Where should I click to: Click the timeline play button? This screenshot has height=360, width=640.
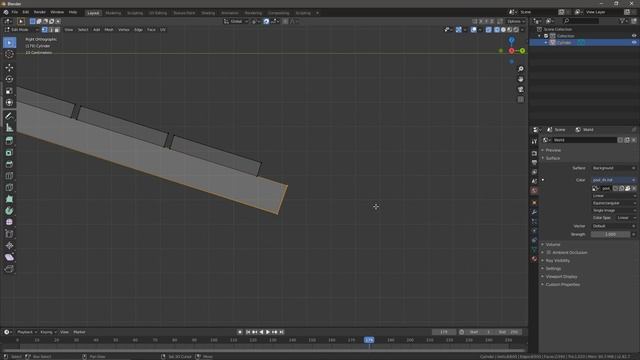(x=268, y=332)
